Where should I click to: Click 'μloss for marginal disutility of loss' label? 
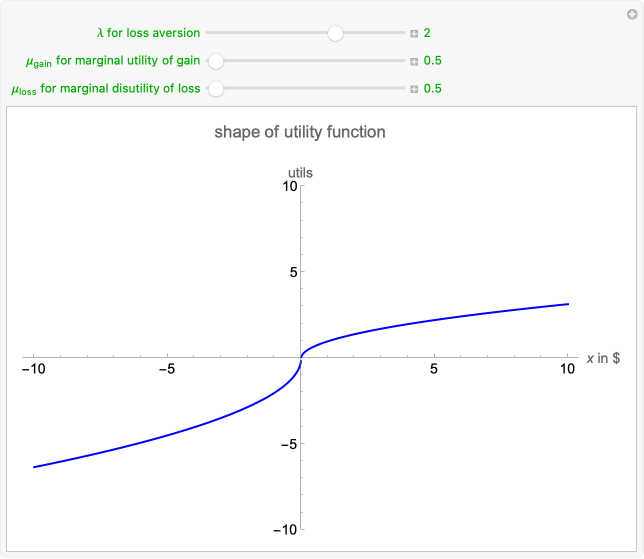tap(105, 89)
